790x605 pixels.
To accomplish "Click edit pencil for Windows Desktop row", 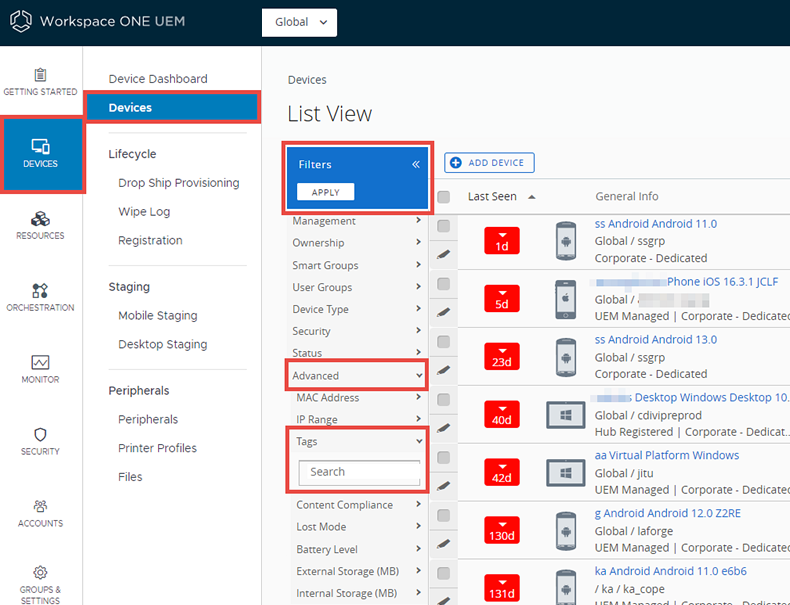I will coord(443,428).
